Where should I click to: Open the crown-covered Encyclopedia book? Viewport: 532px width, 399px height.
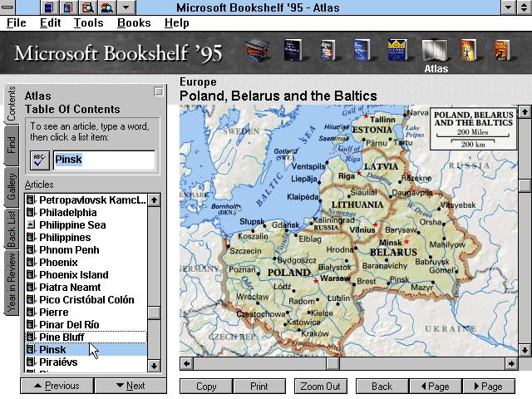(x=397, y=51)
